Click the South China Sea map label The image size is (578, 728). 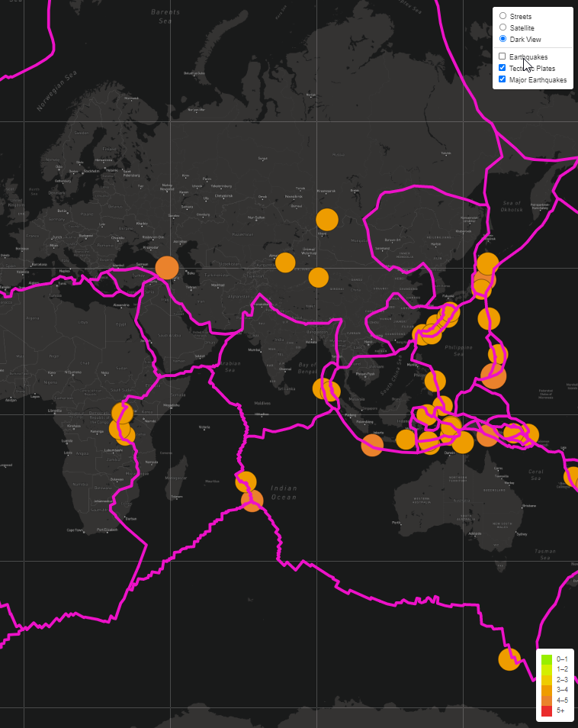[x=391, y=375]
